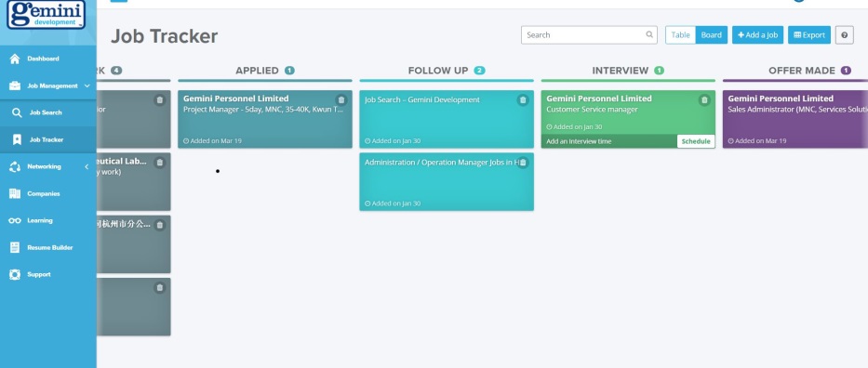Image resolution: width=868 pixels, height=368 pixels.
Task: Click the Interview count badge
Action: 659,71
